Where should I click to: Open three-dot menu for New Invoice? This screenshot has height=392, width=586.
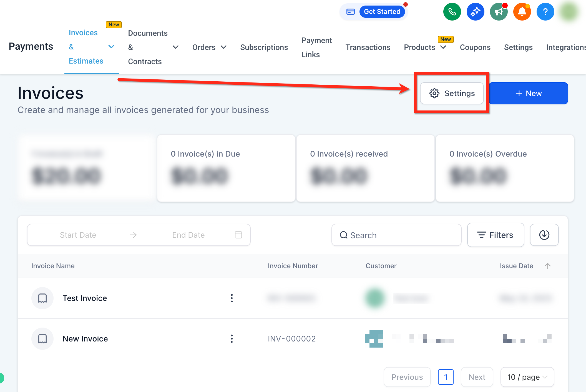tap(232, 339)
